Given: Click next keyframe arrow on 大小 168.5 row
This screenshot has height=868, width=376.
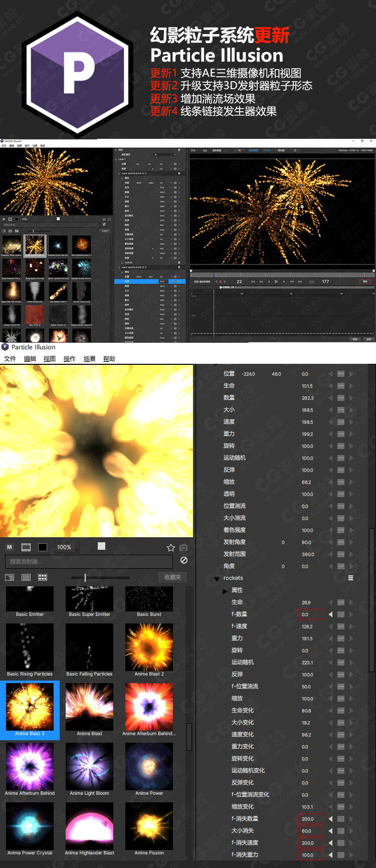Looking at the screenshot, I should coord(351,410).
